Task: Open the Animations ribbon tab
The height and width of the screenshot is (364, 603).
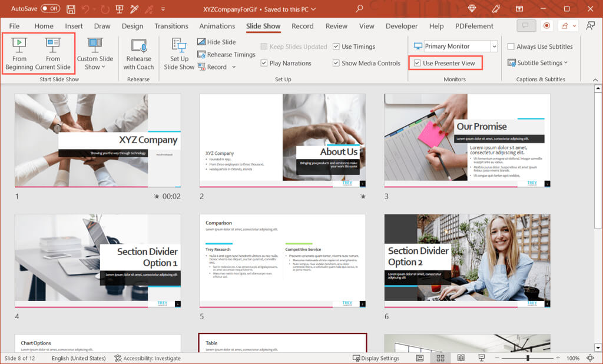Action: click(217, 26)
